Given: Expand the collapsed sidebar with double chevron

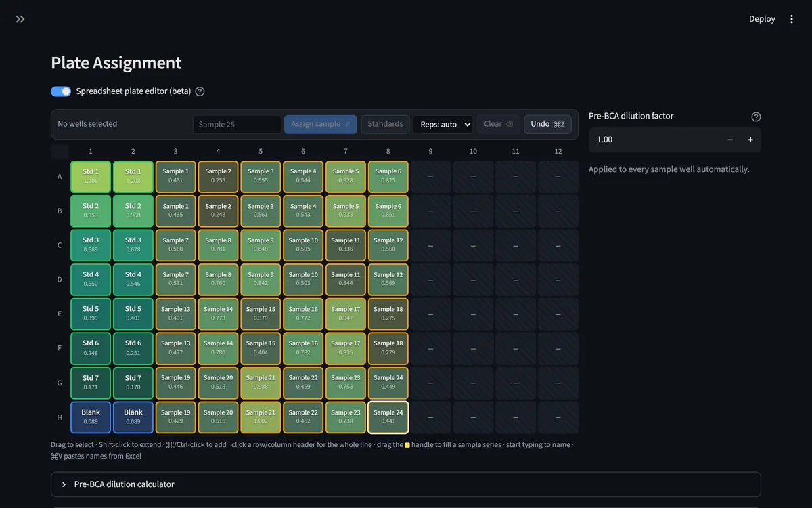Looking at the screenshot, I should pyautogui.click(x=20, y=19).
